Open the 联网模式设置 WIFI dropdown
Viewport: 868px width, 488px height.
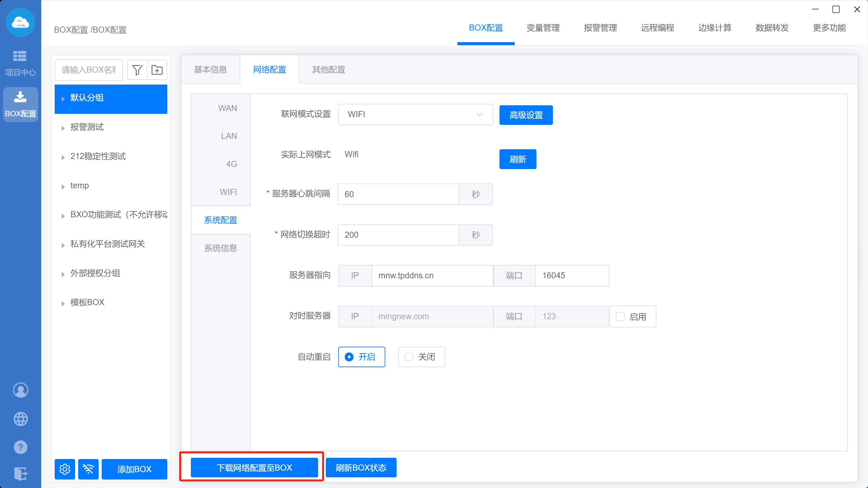coord(416,114)
